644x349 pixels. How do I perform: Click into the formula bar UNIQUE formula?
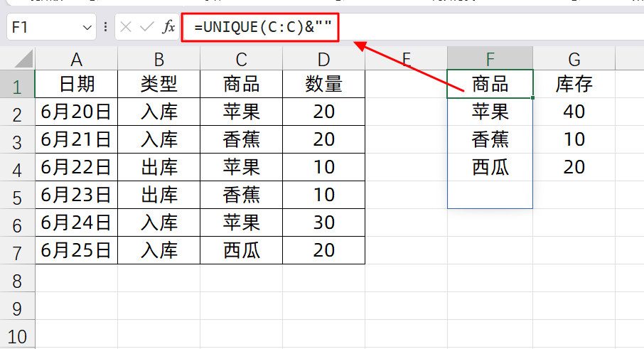(263, 27)
